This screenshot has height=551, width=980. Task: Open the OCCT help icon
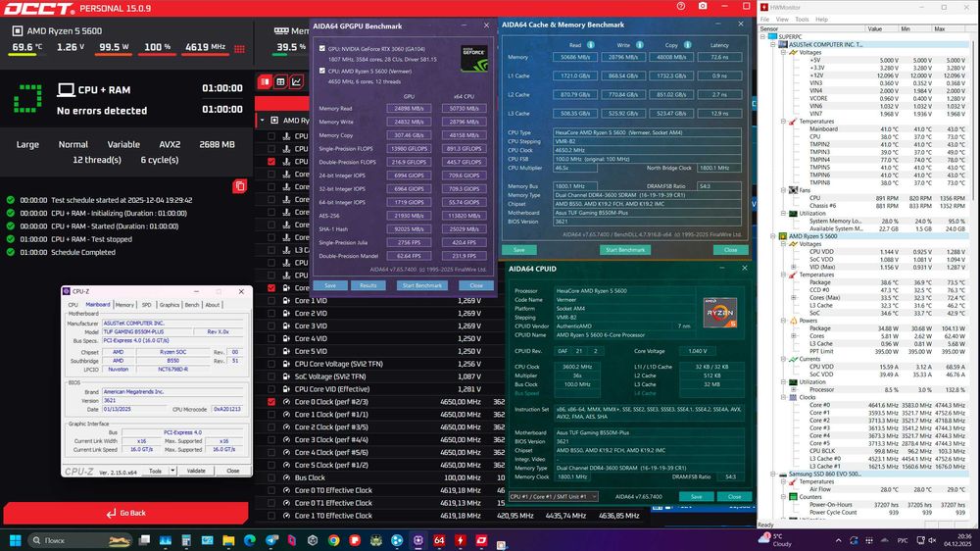pyautogui.click(x=681, y=6)
